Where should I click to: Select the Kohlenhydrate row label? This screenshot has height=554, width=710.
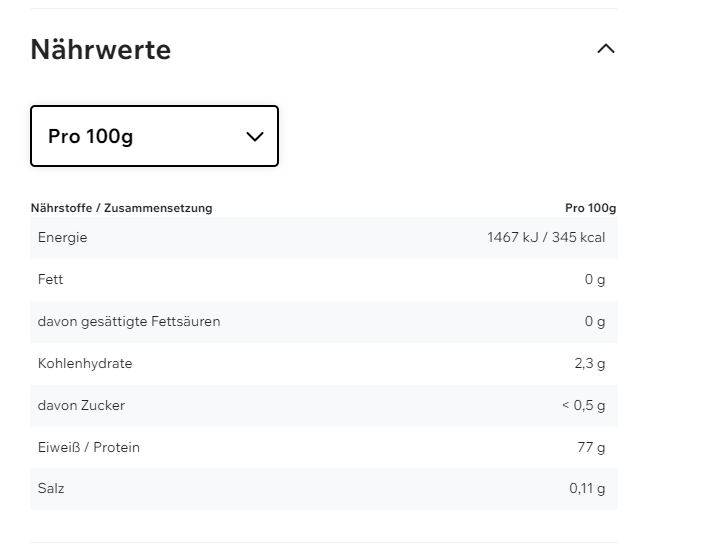[85, 364]
